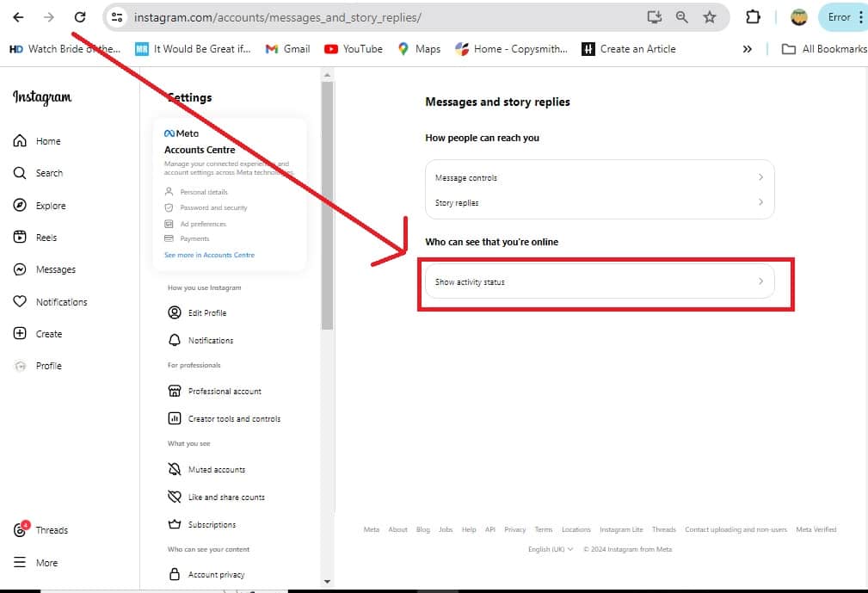The height and width of the screenshot is (593, 868).
Task: Open Like and share counts settings
Action: [x=217, y=497]
